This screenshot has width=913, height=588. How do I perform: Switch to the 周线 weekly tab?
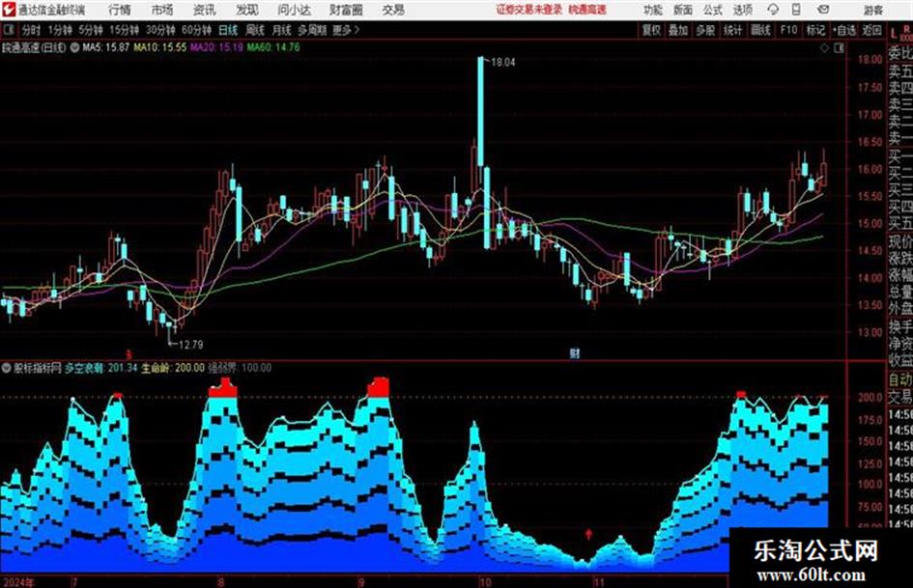(x=255, y=30)
